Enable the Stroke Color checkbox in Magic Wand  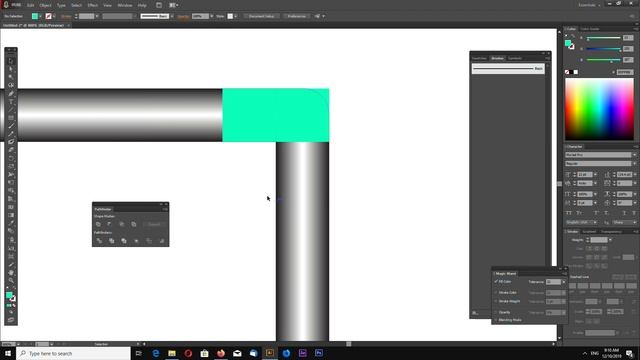pyautogui.click(x=496, y=293)
